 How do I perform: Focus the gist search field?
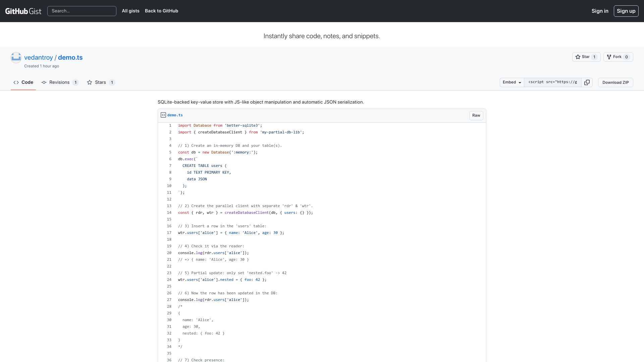tap(82, 11)
